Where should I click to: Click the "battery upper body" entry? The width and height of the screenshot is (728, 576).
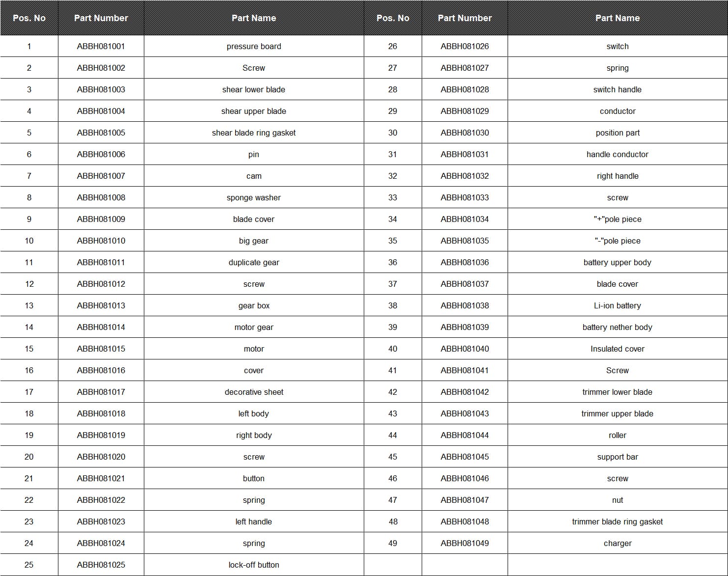point(617,262)
